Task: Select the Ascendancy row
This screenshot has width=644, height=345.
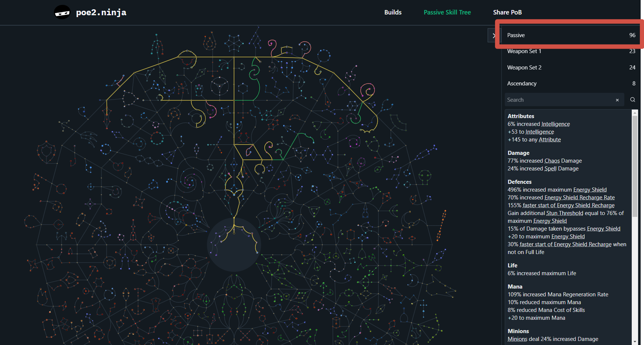Action: (571, 84)
